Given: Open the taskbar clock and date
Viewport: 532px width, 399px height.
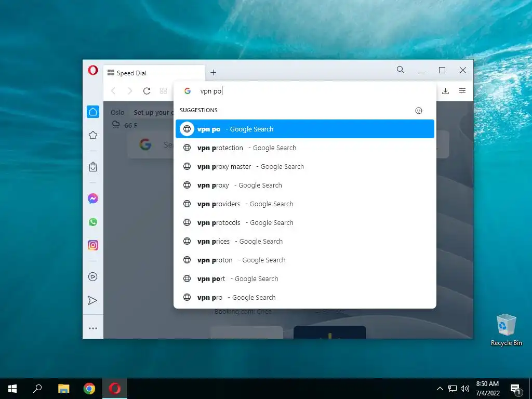Looking at the screenshot, I should (487, 389).
